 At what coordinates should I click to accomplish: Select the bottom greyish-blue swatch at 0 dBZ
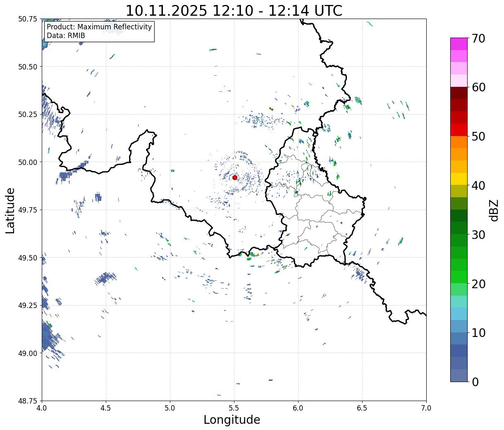point(459,375)
